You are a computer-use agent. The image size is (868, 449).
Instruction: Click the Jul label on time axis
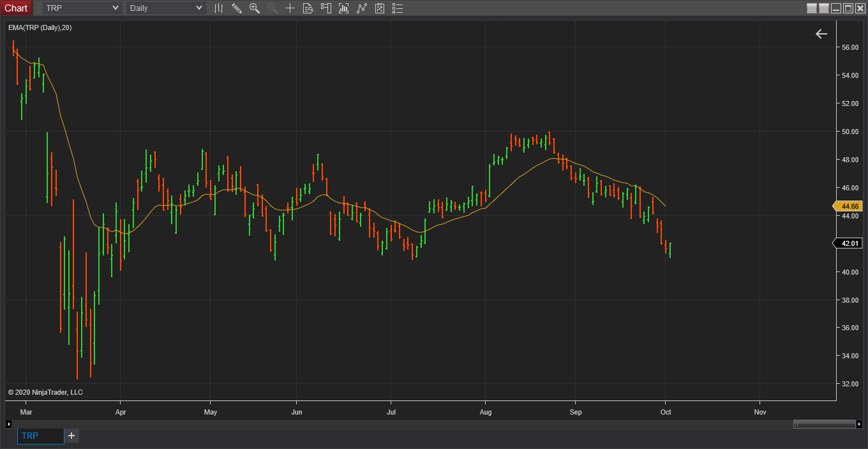(x=391, y=412)
